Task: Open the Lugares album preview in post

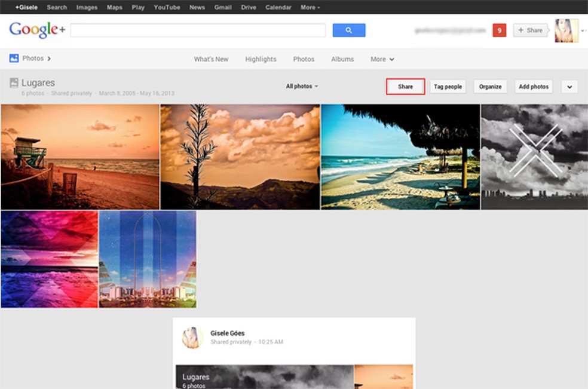Action: (265, 376)
